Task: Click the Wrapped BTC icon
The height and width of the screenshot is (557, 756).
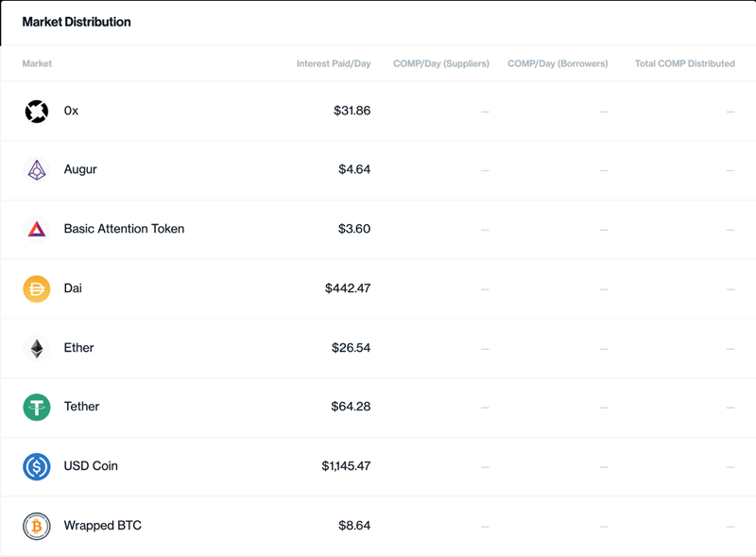Action: pos(36,526)
